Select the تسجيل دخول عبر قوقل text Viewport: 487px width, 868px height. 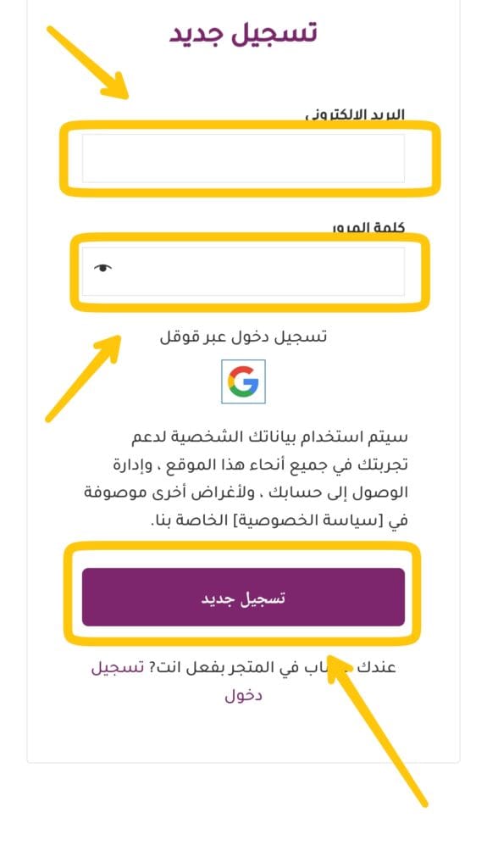(244, 337)
